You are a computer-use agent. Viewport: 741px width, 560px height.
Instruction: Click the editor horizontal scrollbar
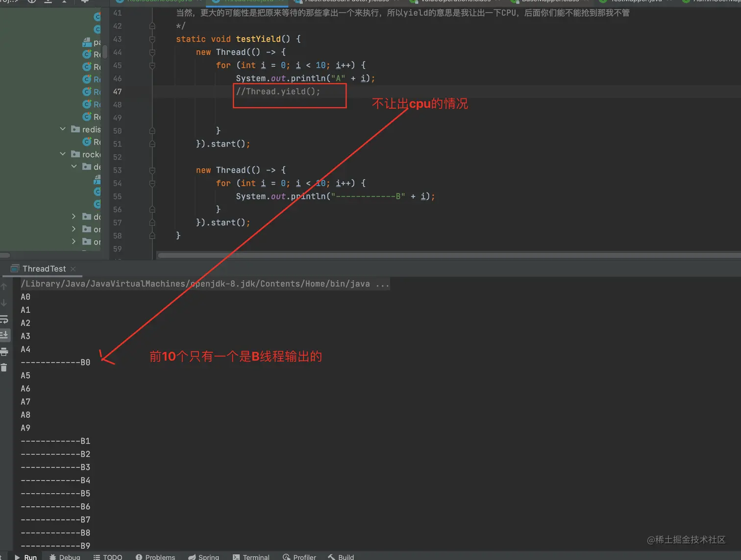click(x=448, y=255)
